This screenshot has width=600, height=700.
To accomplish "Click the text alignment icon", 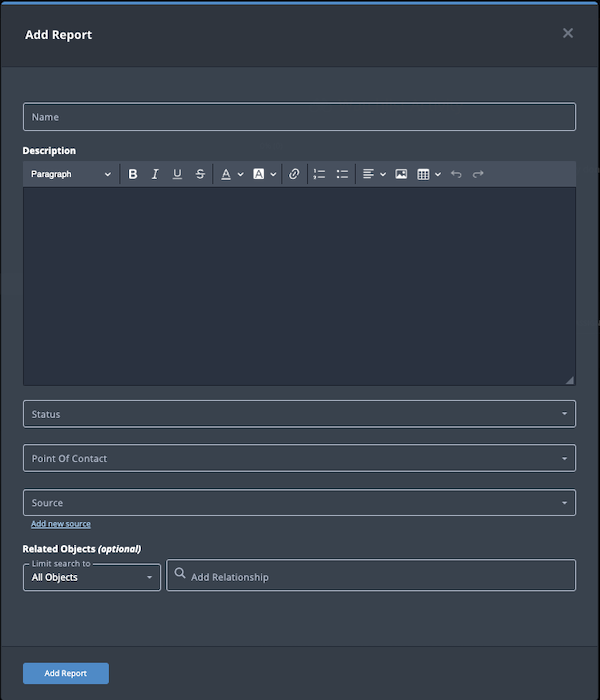I will point(368,174).
